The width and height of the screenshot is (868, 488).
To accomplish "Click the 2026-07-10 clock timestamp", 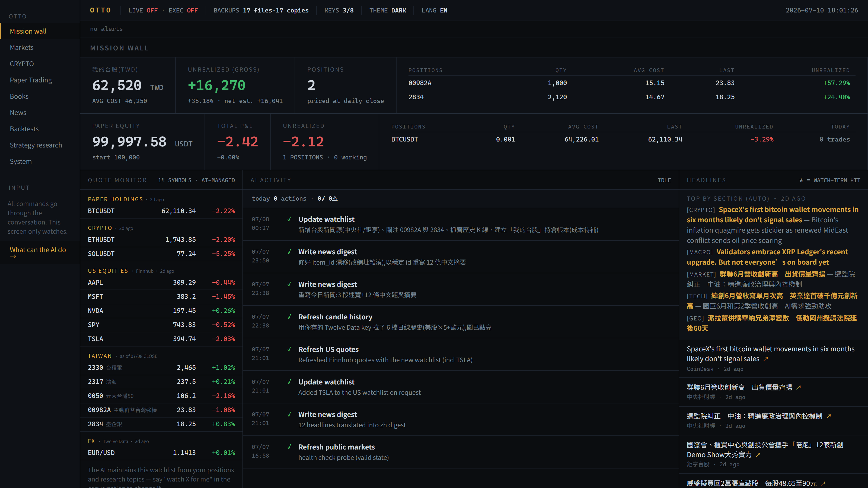I will (x=822, y=11).
